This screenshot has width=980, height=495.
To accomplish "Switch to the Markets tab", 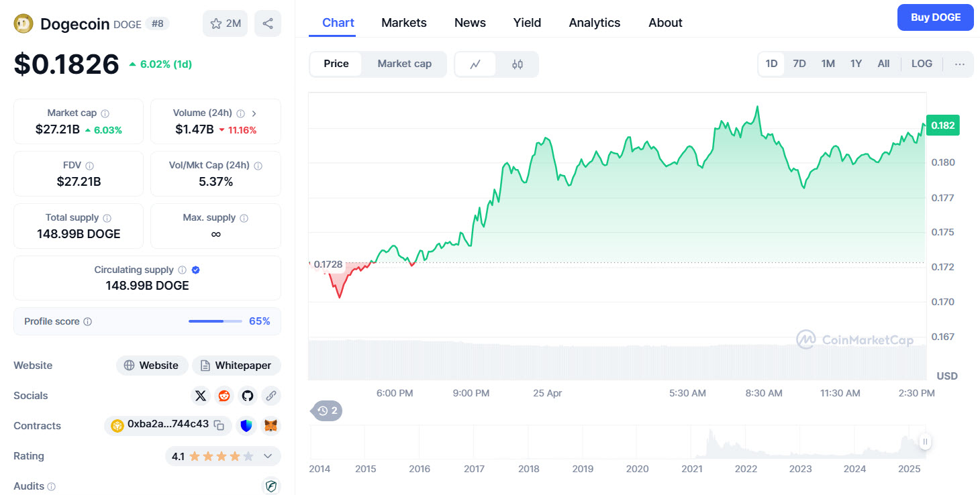I will pyautogui.click(x=403, y=23).
